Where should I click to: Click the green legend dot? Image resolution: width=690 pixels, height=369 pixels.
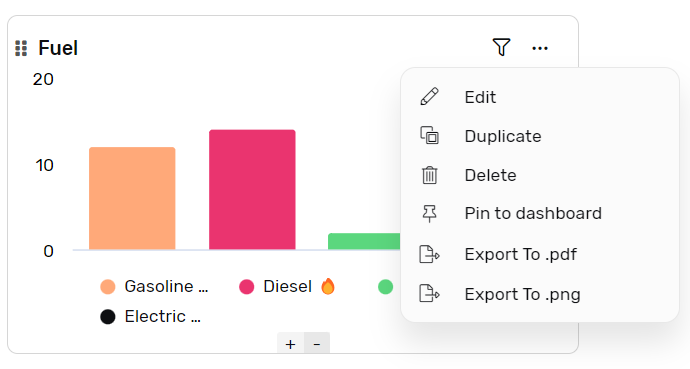point(385,287)
